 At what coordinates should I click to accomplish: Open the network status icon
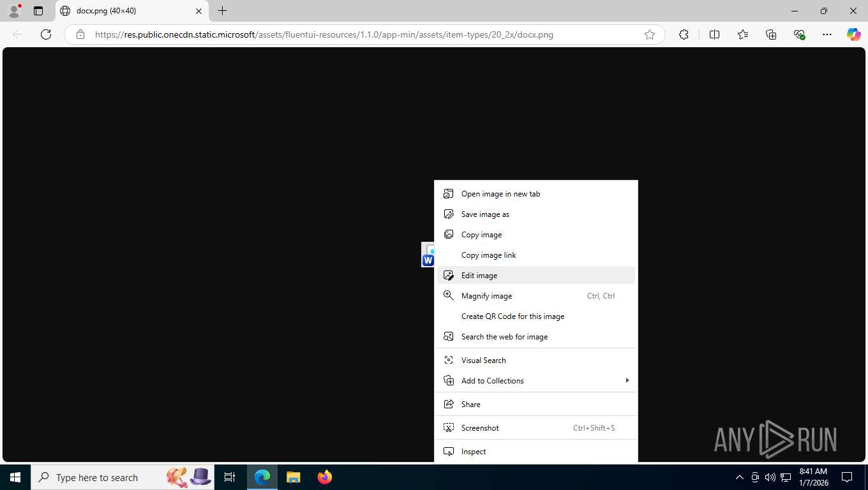pyautogui.click(x=786, y=477)
